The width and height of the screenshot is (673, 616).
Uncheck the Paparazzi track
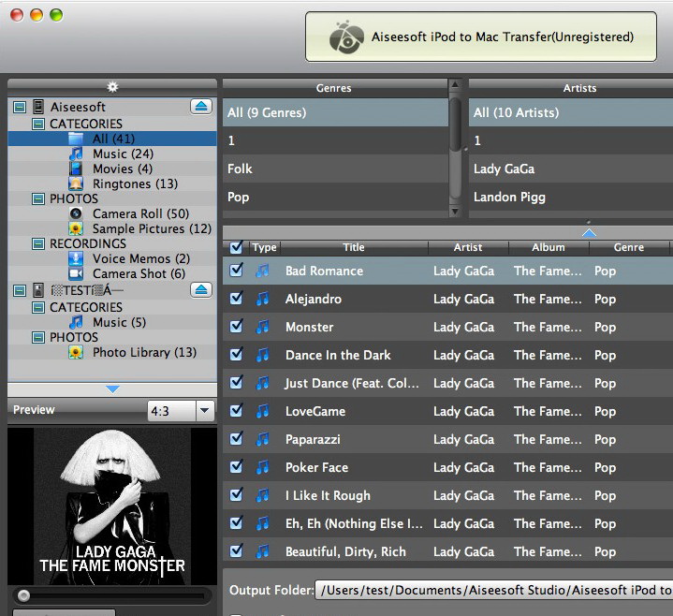[x=236, y=439]
